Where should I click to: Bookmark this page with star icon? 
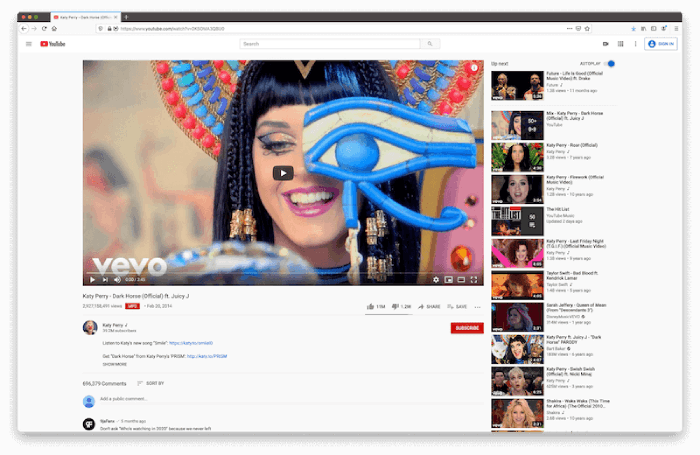coord(587,29)
